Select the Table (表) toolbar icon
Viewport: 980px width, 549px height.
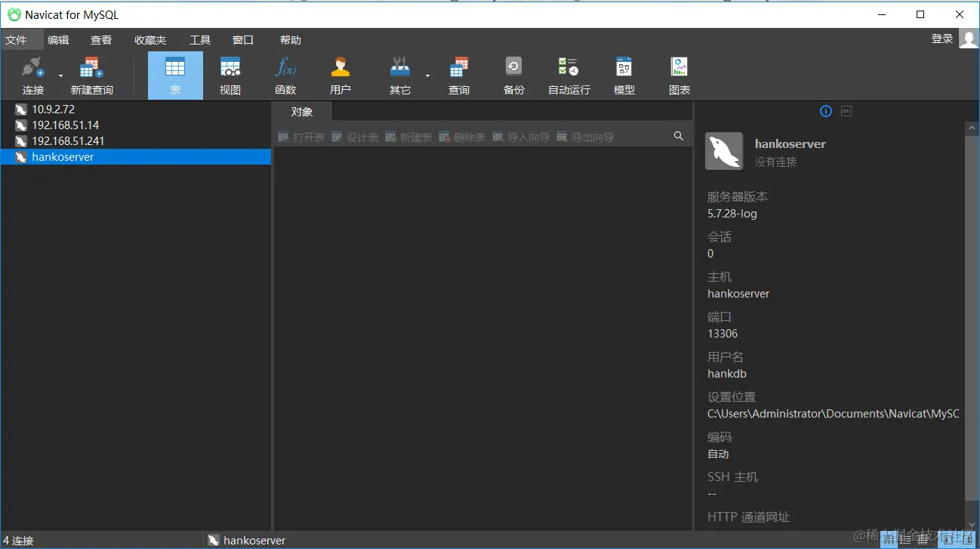coord(175,76)
